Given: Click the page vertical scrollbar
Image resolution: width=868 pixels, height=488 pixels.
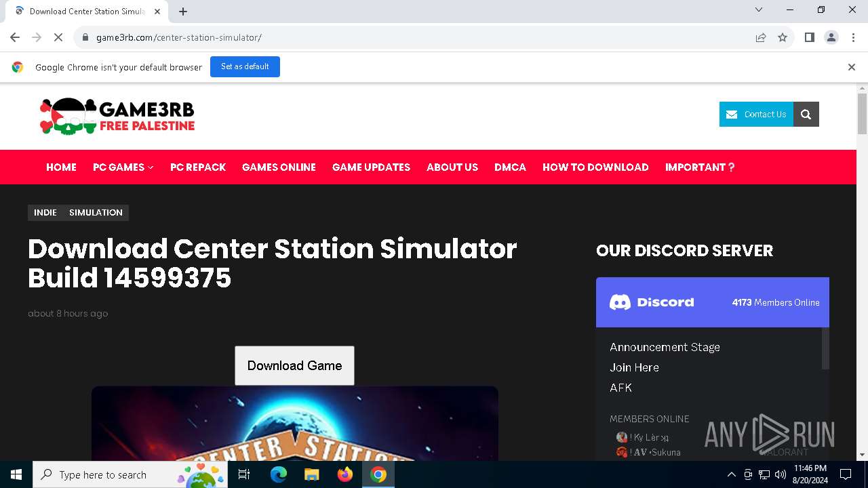Looking at the screenshot, I should (862, 114).
